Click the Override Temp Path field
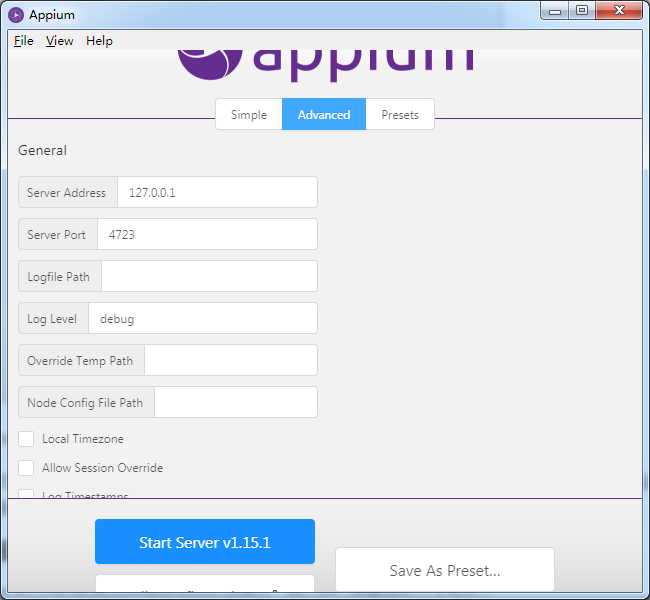This screenshot has height=600, width=650. pos(231,360)
